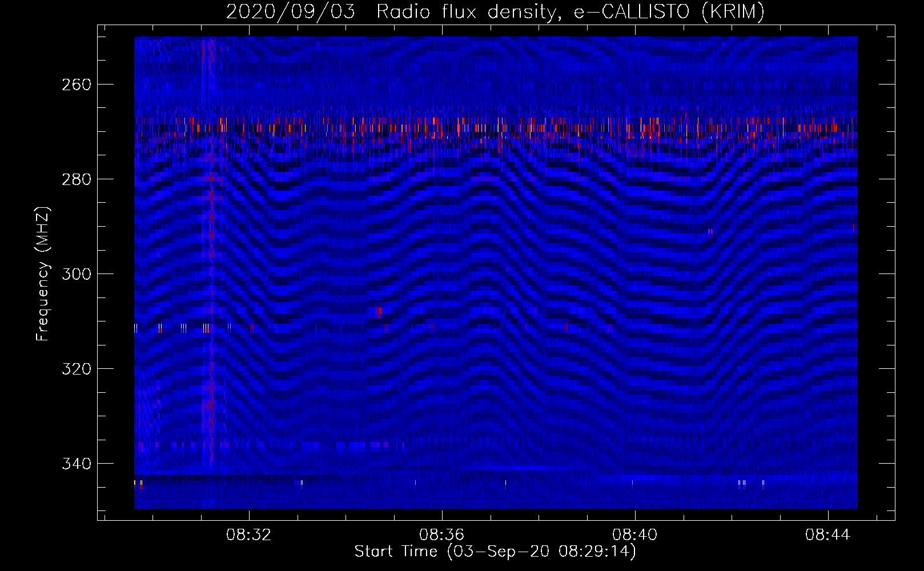Click the 260 frequency tick label

pyautogui.click(x=76, y=85)
